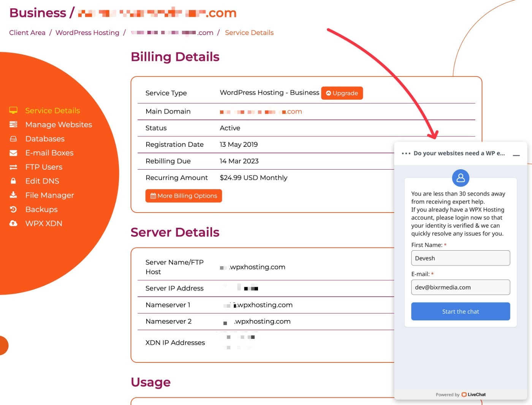
Task: Open WPX XDN from sidebar
Action: (44, 223)
